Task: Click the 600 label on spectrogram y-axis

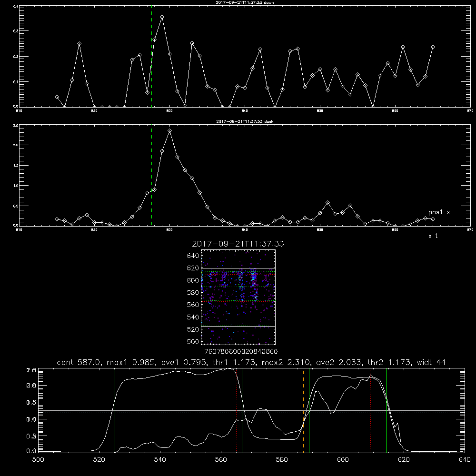Action: coord(193,280)
